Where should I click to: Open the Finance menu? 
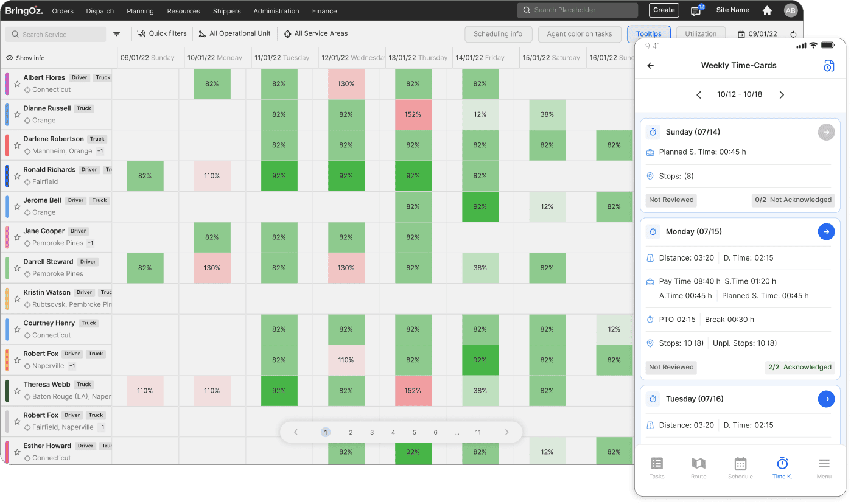[324, 11]
